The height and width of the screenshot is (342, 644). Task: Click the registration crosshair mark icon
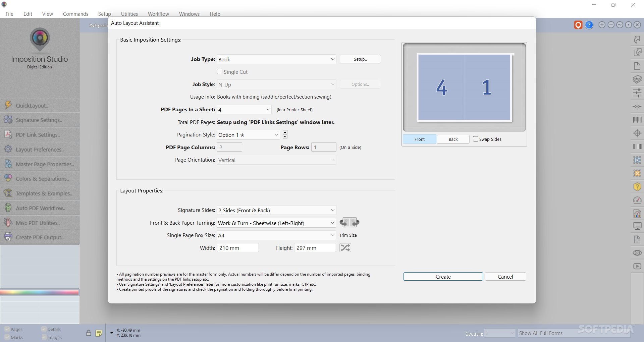tap(637, 133)
